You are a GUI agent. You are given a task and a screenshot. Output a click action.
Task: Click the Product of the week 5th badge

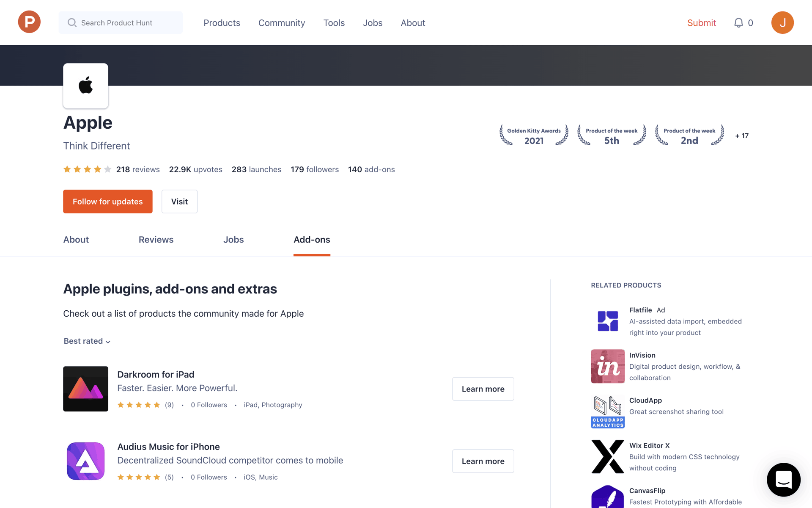pos(612,135)
